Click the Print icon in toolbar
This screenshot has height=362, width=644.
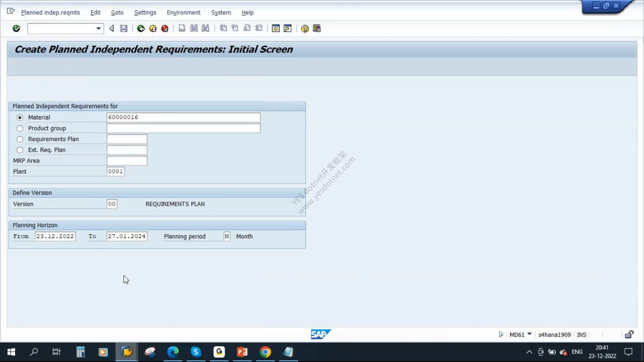pos(182,28)
